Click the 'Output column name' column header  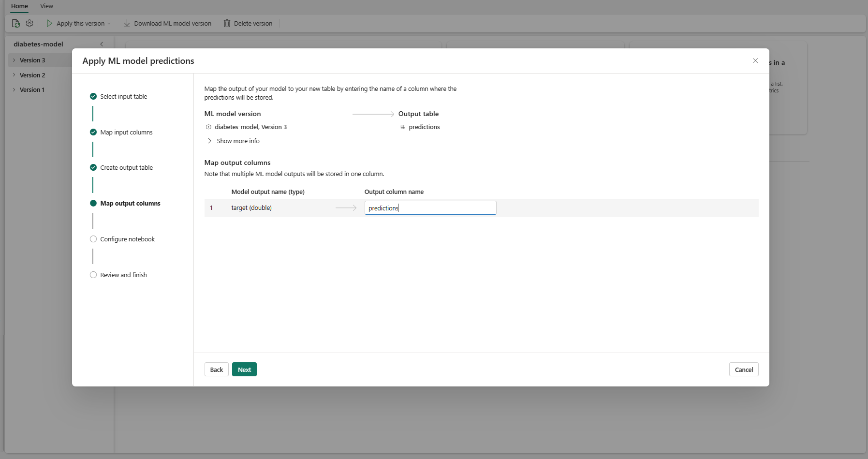coord(394,192)
